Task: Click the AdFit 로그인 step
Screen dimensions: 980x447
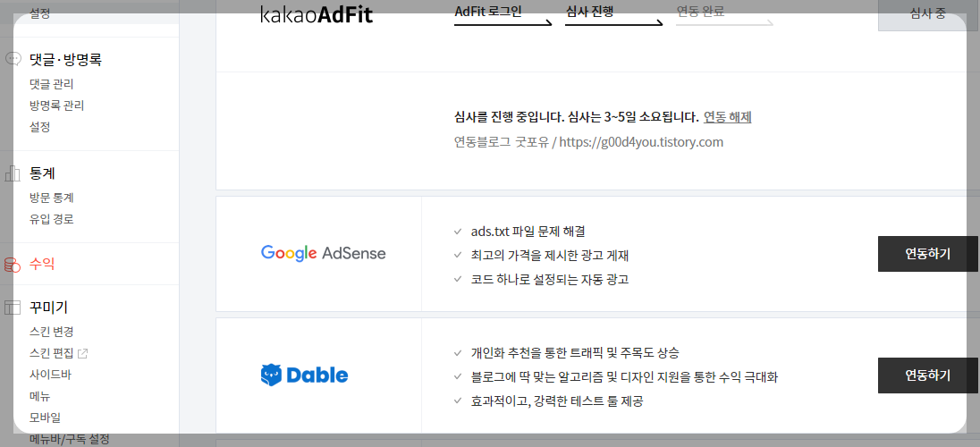Action: 488,12
